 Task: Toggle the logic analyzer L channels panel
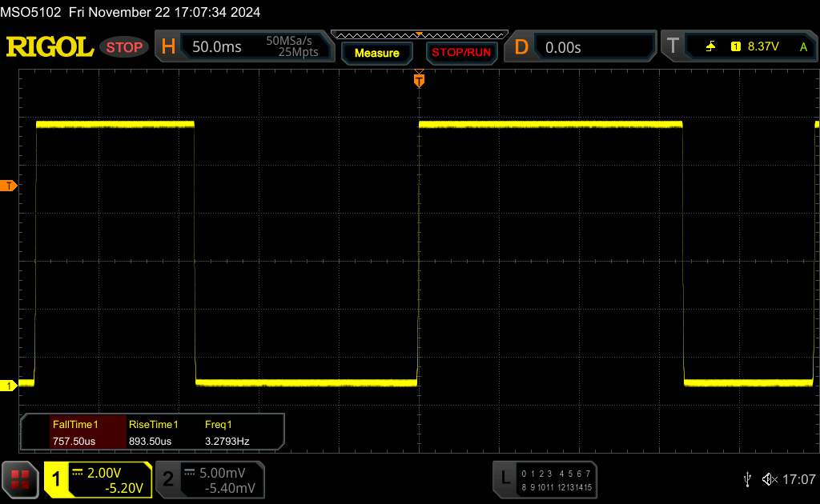point(504,478)
